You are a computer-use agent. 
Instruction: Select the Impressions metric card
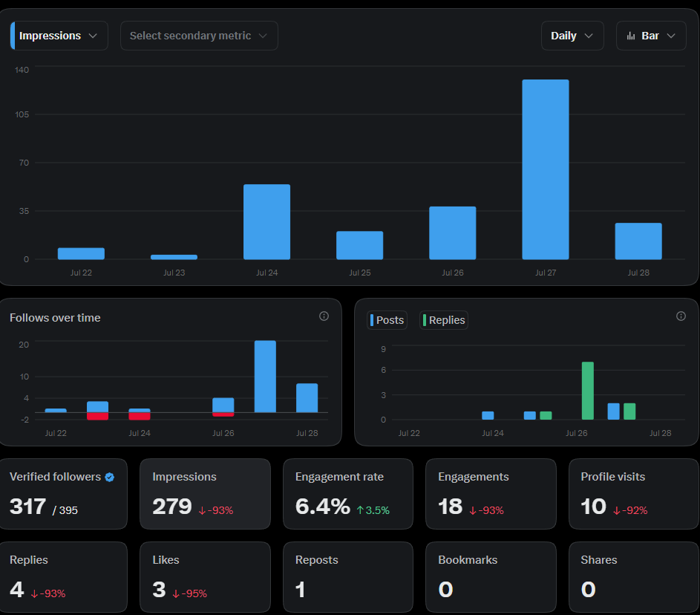206,494
